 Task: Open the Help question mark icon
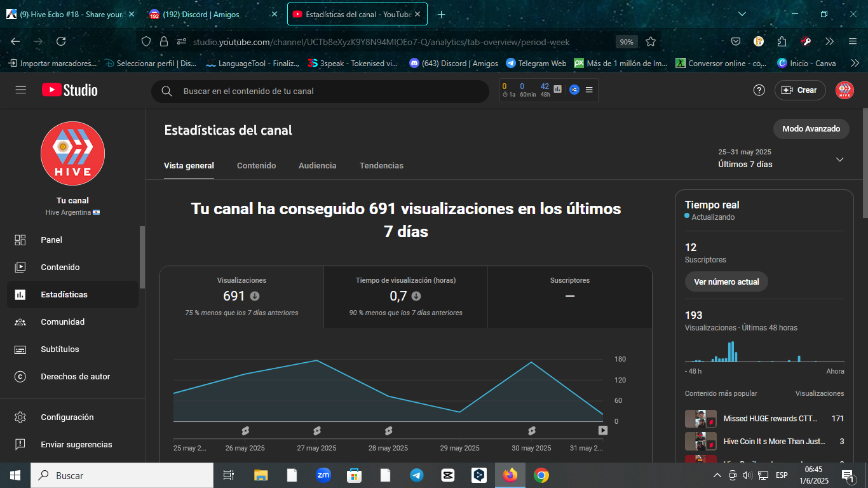tap(759, 90)
